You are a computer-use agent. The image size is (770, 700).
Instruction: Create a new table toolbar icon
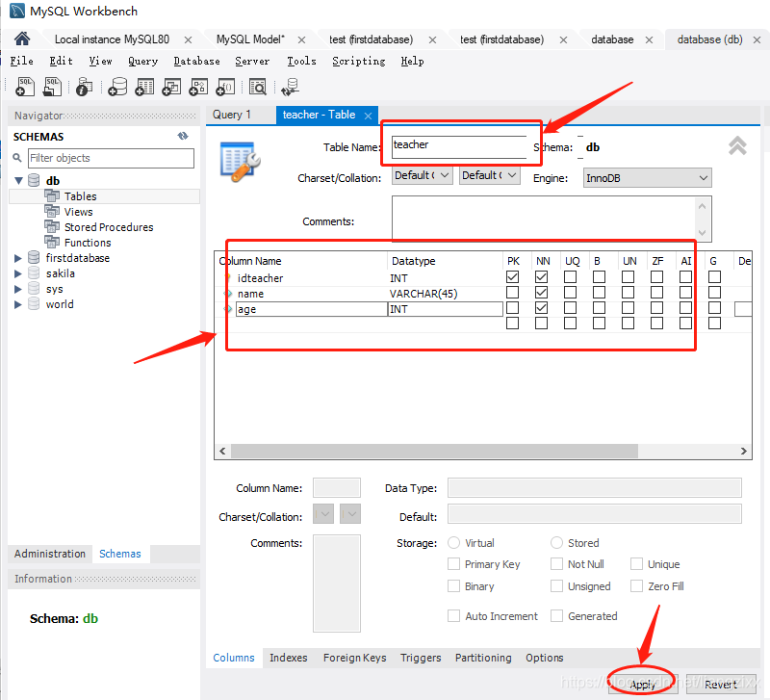point(144,87)
